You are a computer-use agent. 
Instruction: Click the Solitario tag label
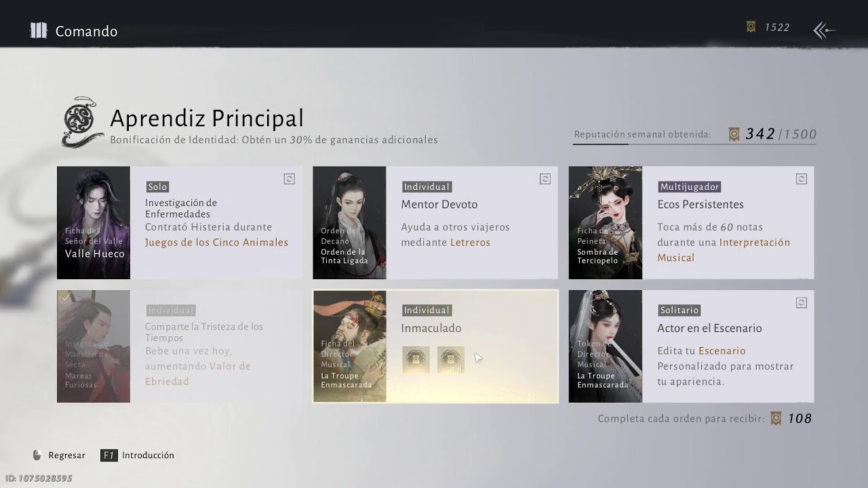(x=679, y=310)
